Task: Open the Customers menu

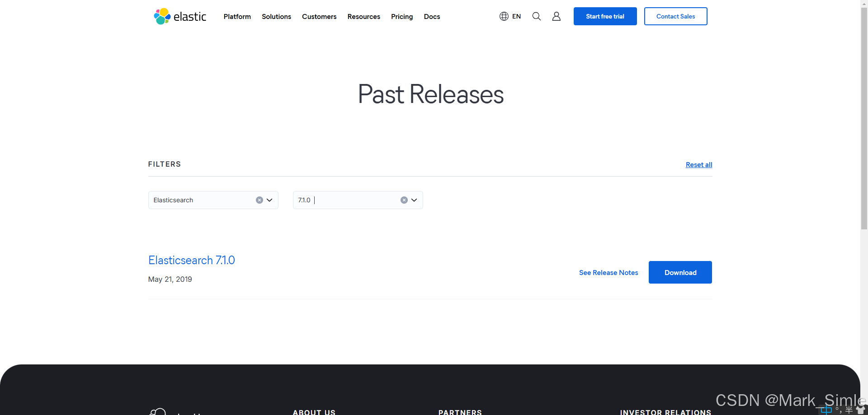Action: [319, 16]
